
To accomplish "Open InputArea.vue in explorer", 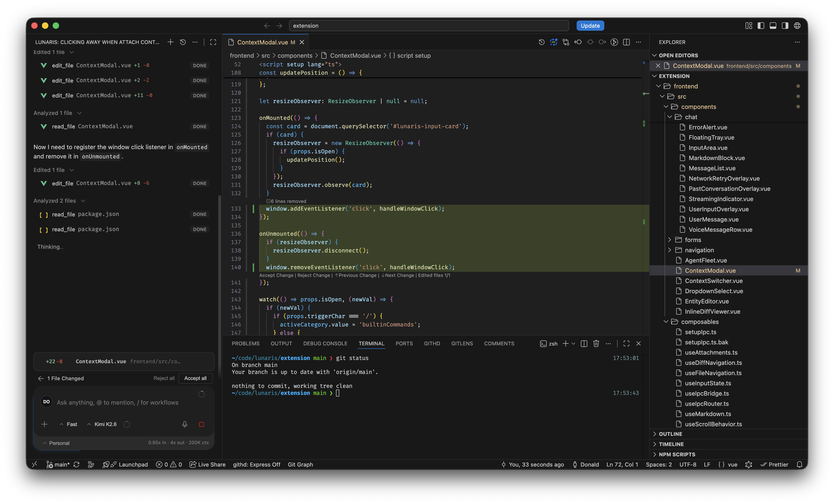I will click(708, 148).
